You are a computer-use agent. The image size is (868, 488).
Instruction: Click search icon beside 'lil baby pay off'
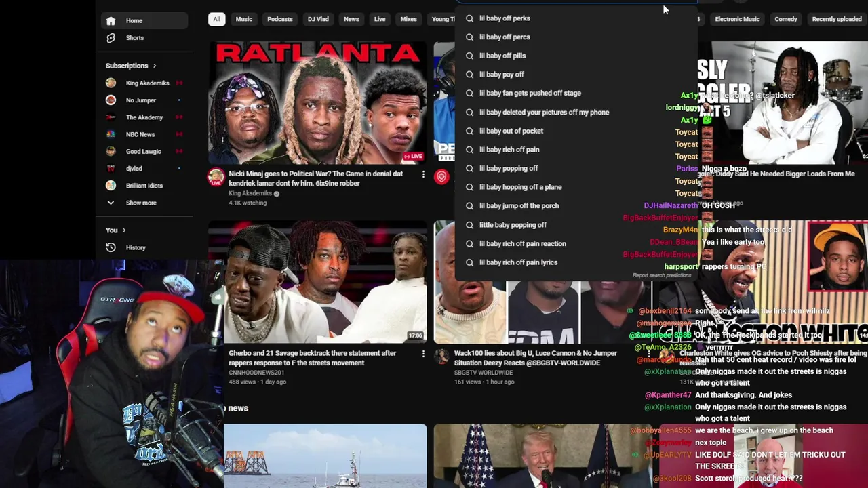click(x=469, y=75)
